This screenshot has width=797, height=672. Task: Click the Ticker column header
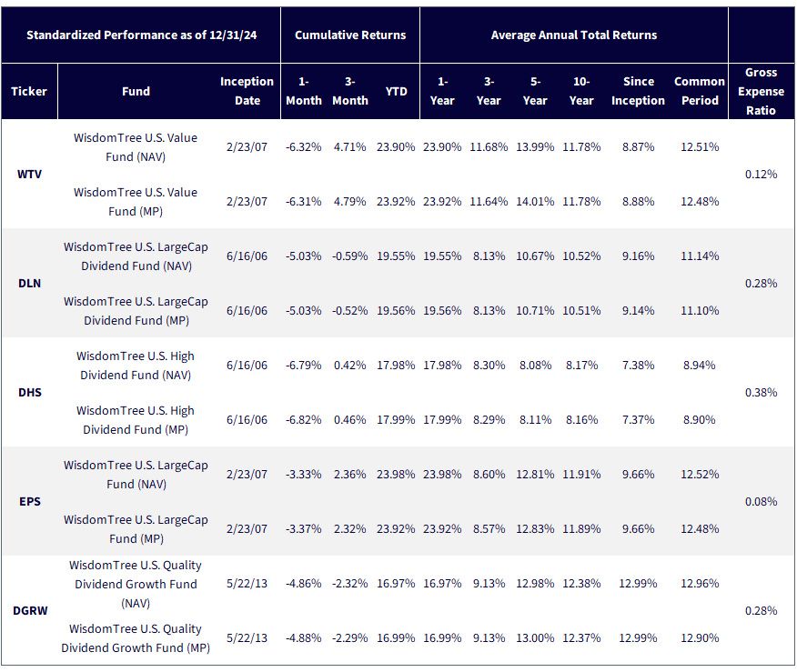click(29, 92)
